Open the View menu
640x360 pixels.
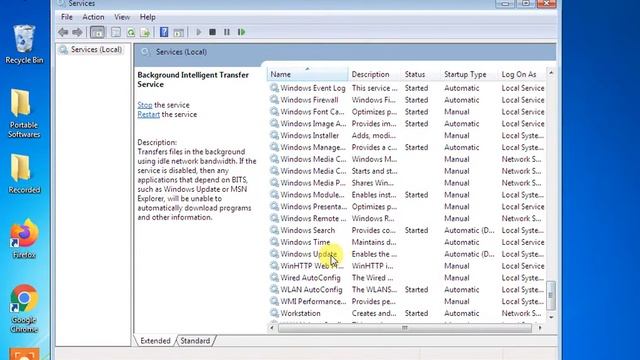pyautogui.click(x=122, y=17)
